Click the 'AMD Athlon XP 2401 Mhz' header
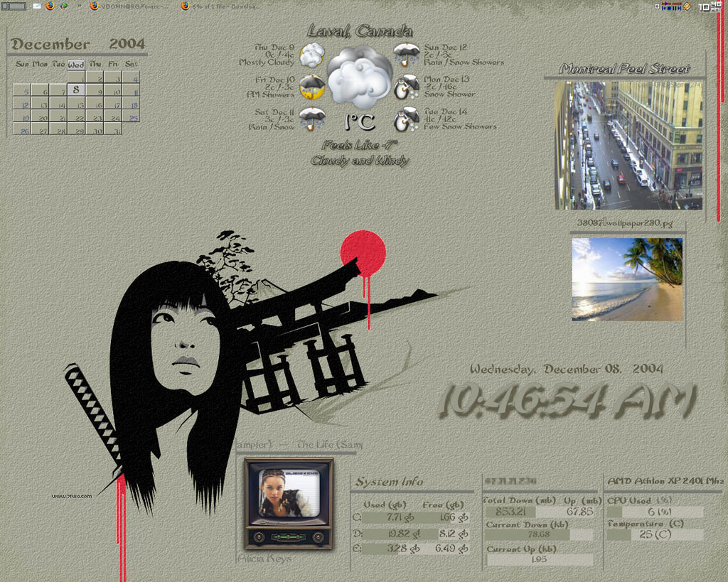Image resolution: width=728 pixels, height=582 pixels. 665,481
